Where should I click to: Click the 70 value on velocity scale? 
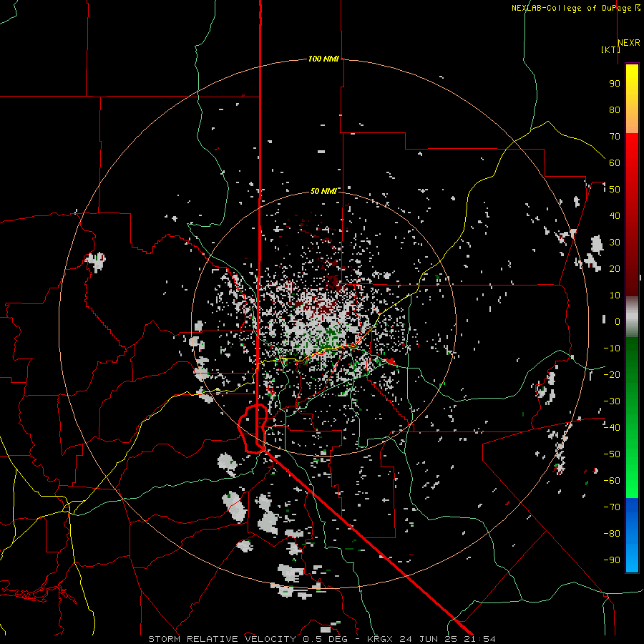click(615, 137)
